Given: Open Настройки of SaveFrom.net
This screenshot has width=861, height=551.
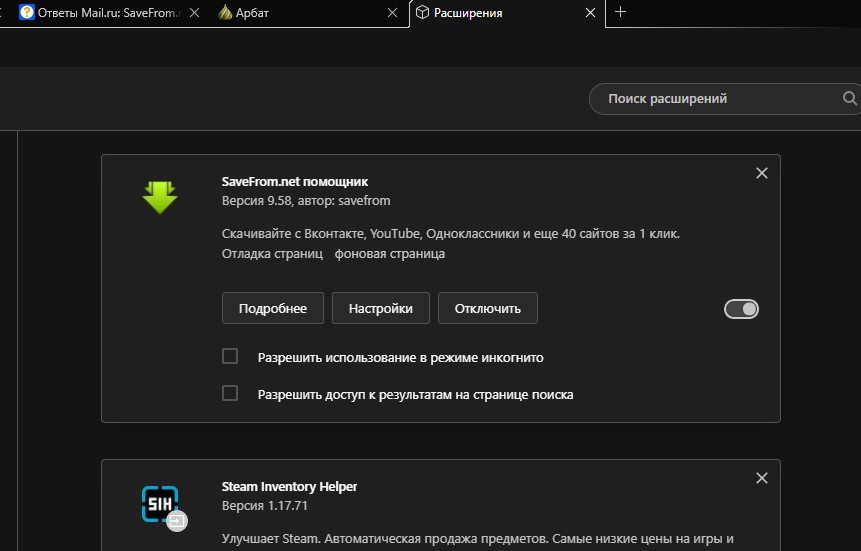Looking at the screenshot, I should [381, 308].
